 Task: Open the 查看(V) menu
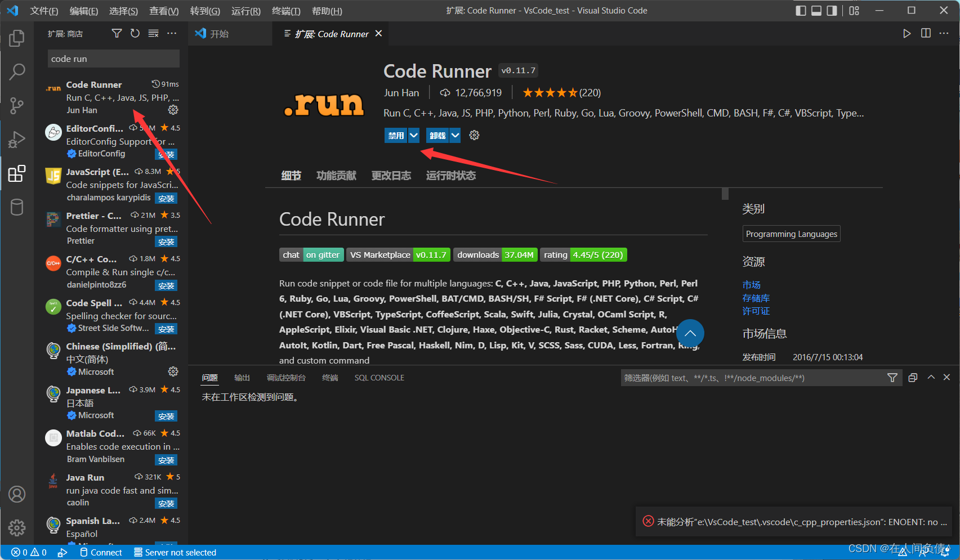164,11
